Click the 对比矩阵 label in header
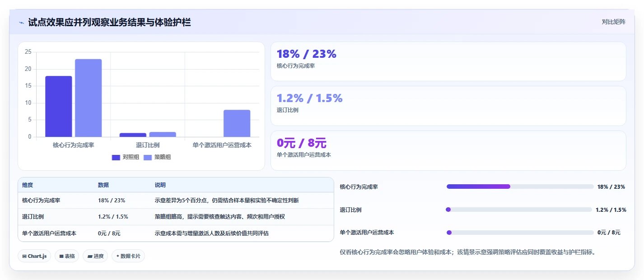644x280 pixels. point(614,22)
